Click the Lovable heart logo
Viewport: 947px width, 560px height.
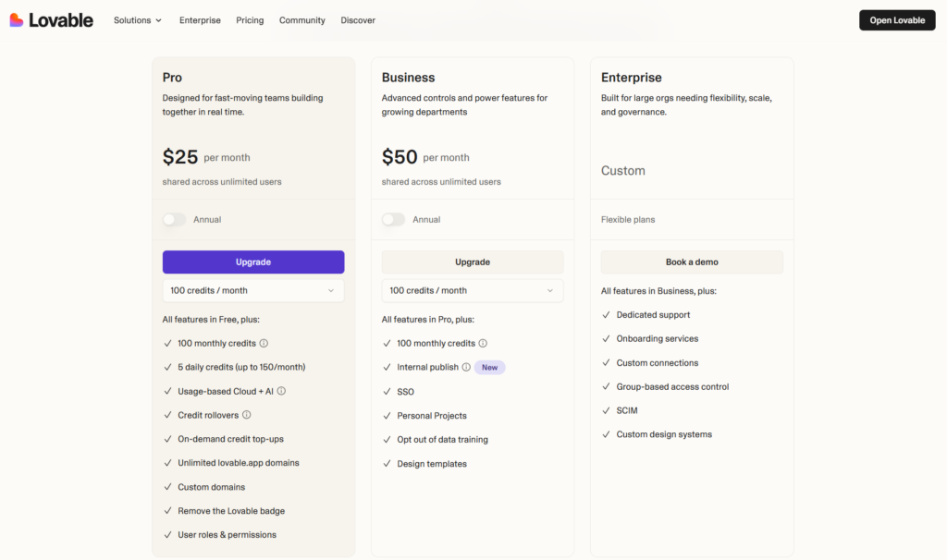[16, 19]
